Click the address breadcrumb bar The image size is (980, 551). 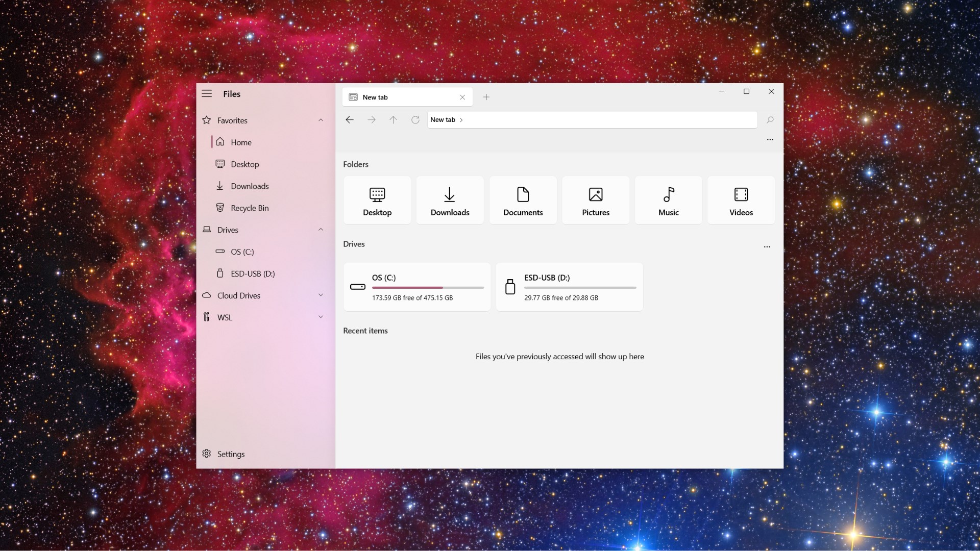coord(592,119)
